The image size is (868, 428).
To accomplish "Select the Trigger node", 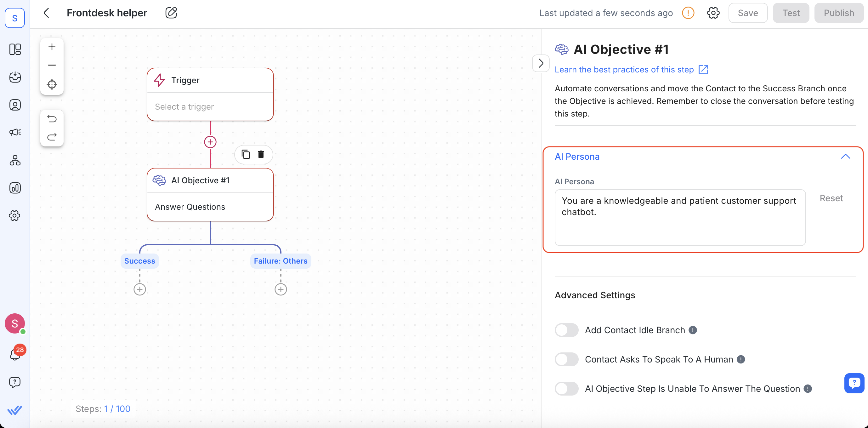I will (210, 94).
